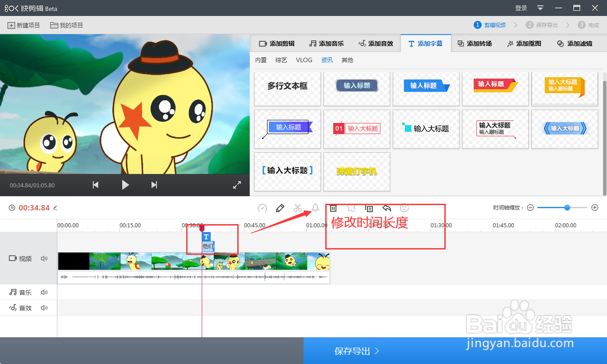Switch to the 添加音效 tab
607x364 pixels.
[x=376, y=44]
